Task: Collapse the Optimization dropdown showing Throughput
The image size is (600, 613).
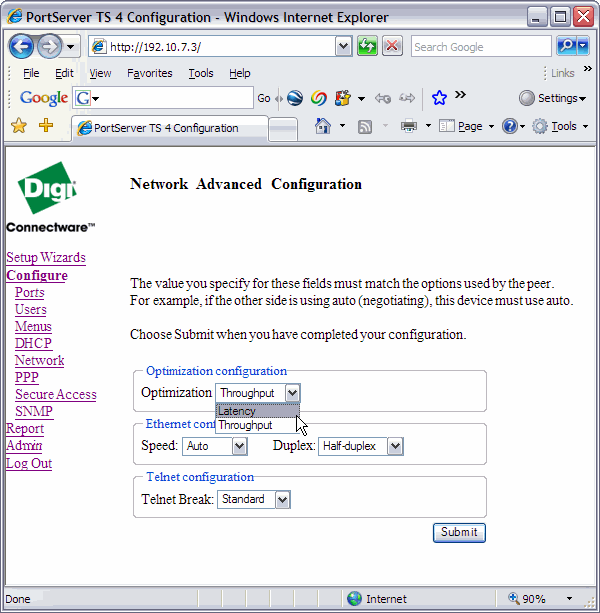Action: (x=258, y=393)
